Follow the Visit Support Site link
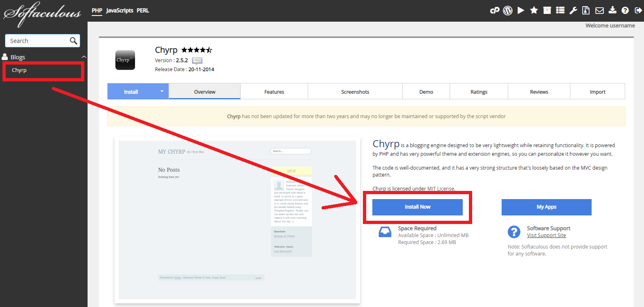 click(546, 235)
